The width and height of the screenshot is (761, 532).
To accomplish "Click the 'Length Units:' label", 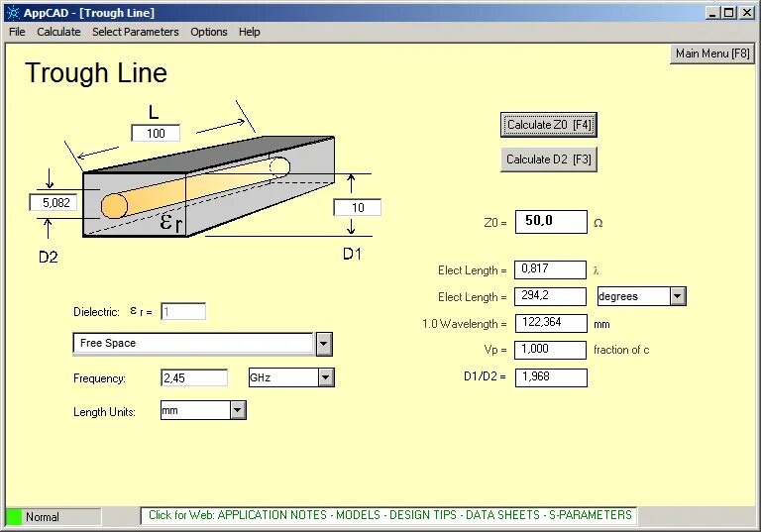I will (x=104, y=412).
